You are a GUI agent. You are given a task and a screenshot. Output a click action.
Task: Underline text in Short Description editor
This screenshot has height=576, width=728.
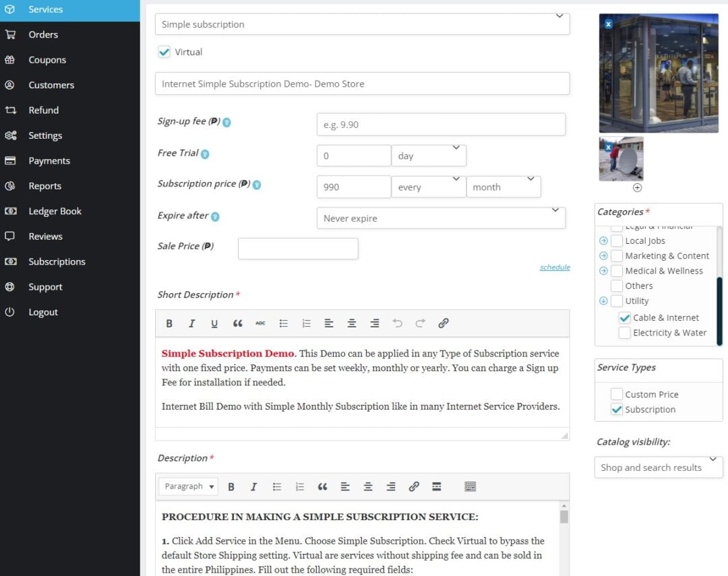click(214, 323)
